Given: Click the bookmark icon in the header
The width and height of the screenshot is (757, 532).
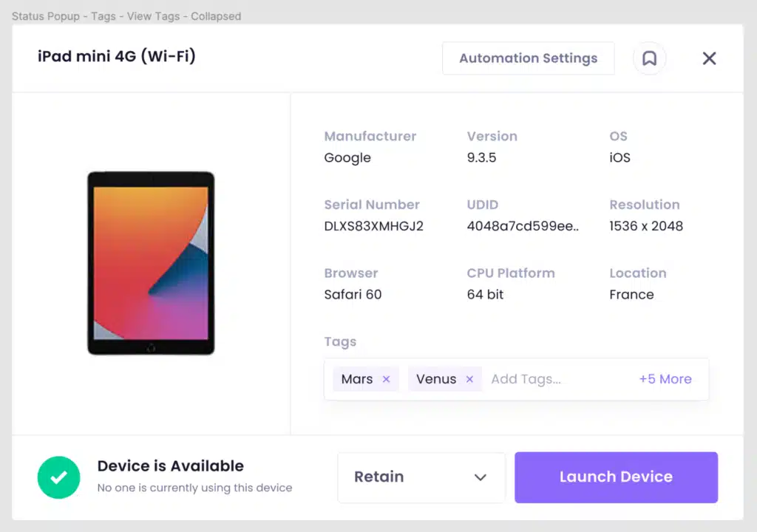Looking at the screenshot, I should coord(649,58).
